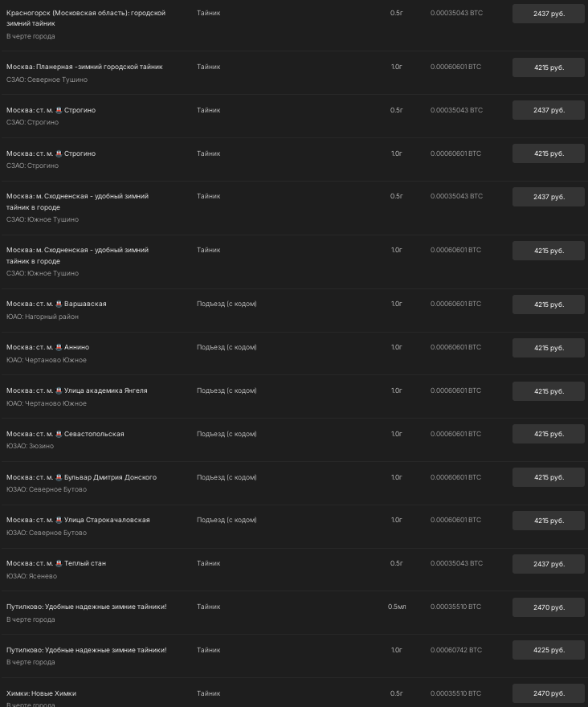
Task: Click the metro icon beside Теплый стан
Action: 59,563
